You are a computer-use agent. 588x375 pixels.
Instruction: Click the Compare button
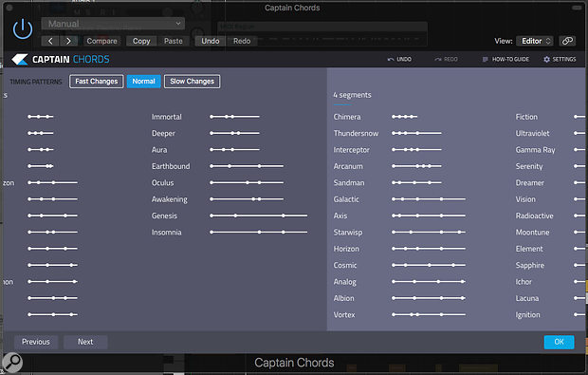pos(102,41)
